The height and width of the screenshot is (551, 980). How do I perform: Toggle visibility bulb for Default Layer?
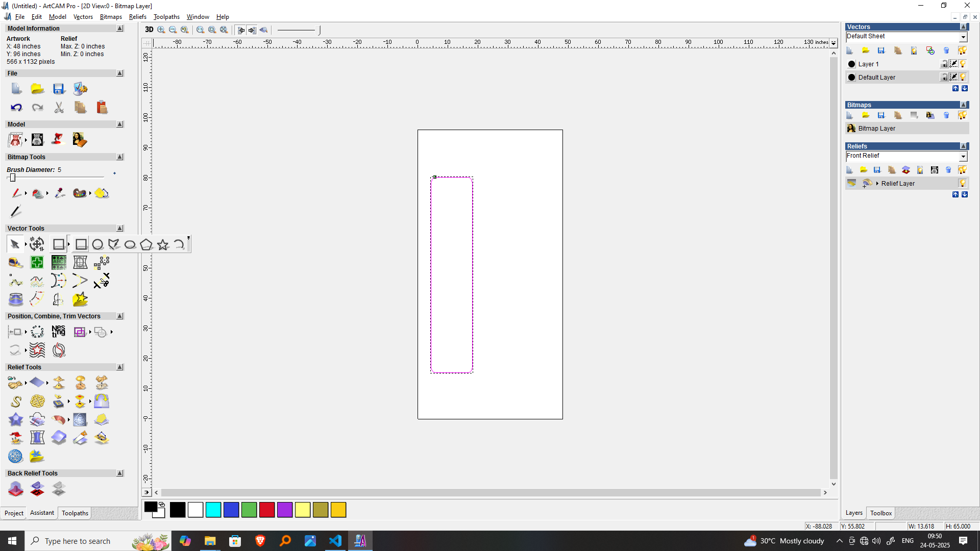coord(963,77)
